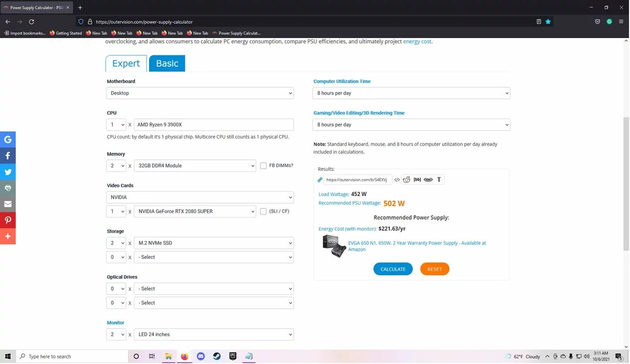Screen dimensions: 630x364
Task: Open Discord from the taskbar
Action: point(201,357)
